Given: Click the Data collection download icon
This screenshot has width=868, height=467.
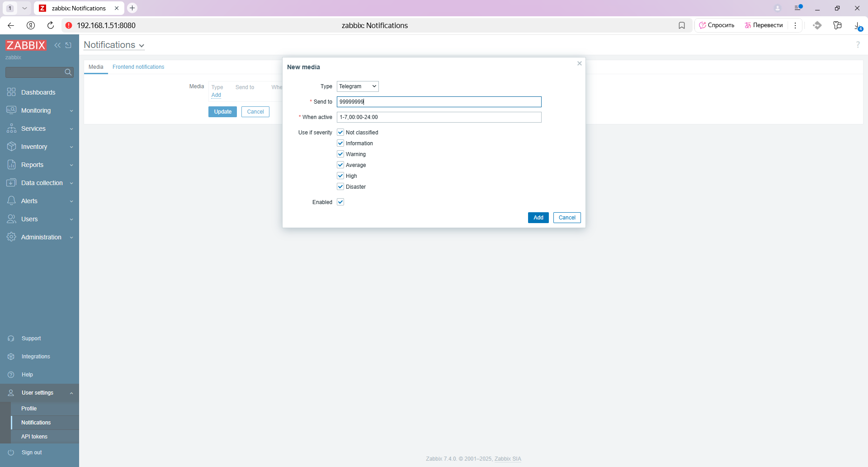Looking at the screenshot, I should coord(11,183).
